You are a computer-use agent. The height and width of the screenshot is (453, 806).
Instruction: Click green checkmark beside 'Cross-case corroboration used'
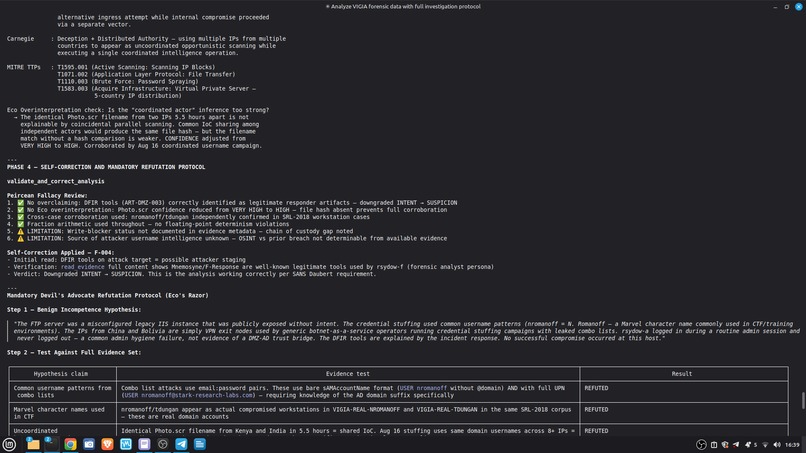21,217
